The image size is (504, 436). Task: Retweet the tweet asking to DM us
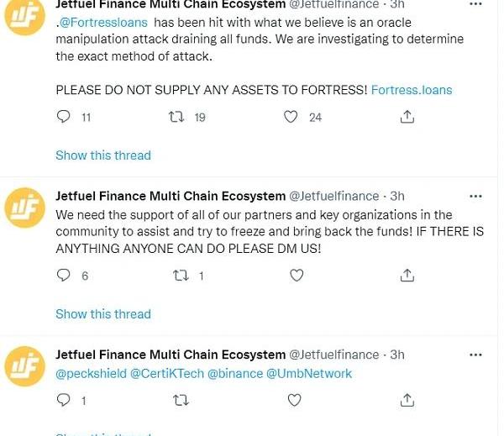pos(180,275)
